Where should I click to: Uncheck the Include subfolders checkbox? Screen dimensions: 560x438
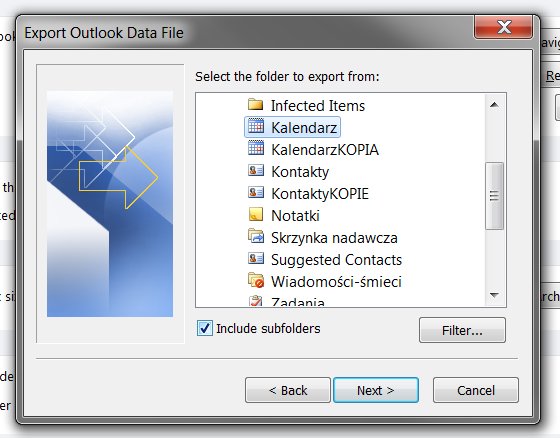[x=205, y=328]
